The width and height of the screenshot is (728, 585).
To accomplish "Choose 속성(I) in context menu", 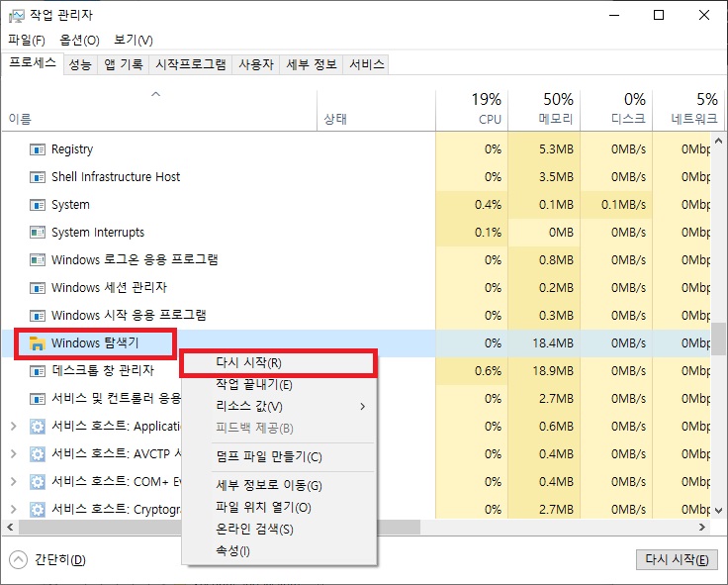I will point(278,551).
